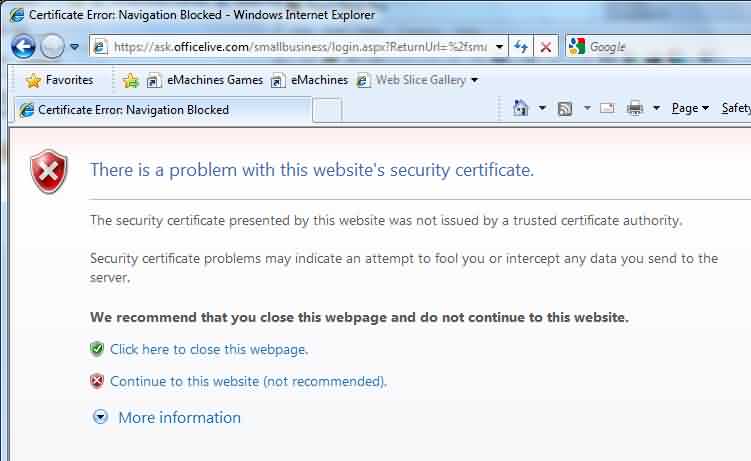
Task: Open the Page menu
Action: click(690, 108)
